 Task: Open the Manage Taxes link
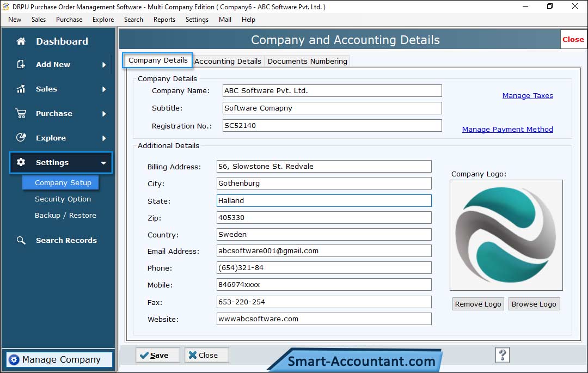tap(527, 96)
